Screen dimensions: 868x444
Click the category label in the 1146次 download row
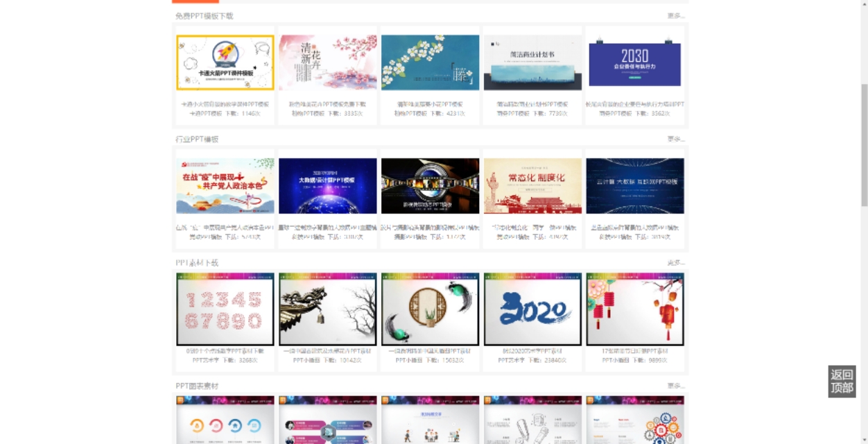pos(205,113)
